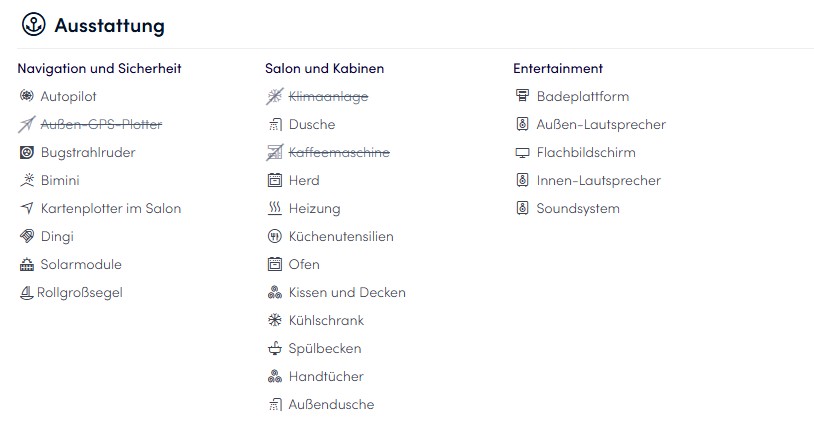814x443 pixels.
Task: Click the Autopilot icon
Action: tap(27, 97)
